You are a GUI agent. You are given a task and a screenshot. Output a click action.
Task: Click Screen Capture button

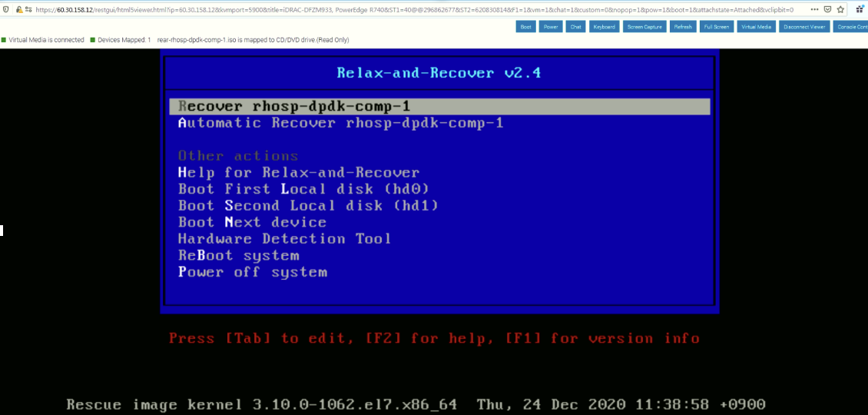pyautogui.click(x=644, y=27)
